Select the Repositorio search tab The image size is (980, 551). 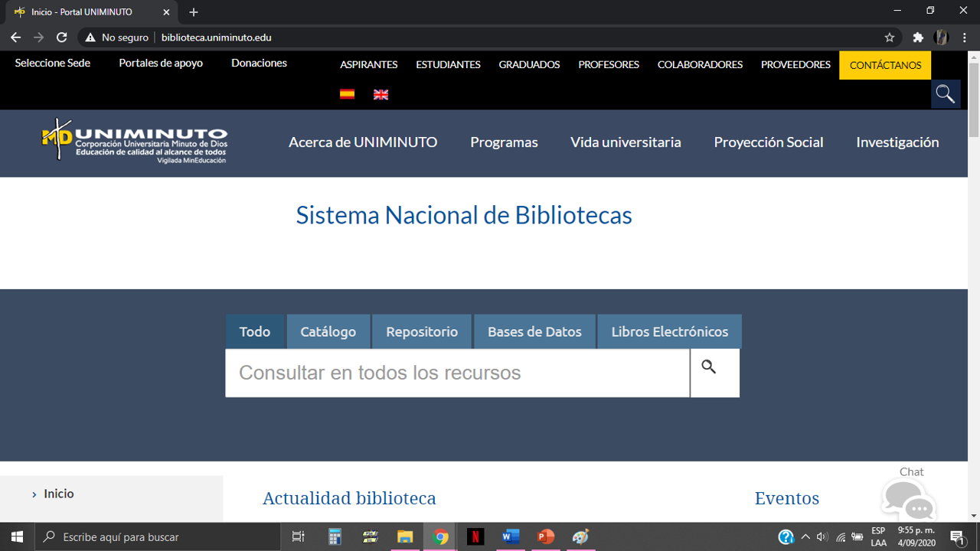coord(422,331)
